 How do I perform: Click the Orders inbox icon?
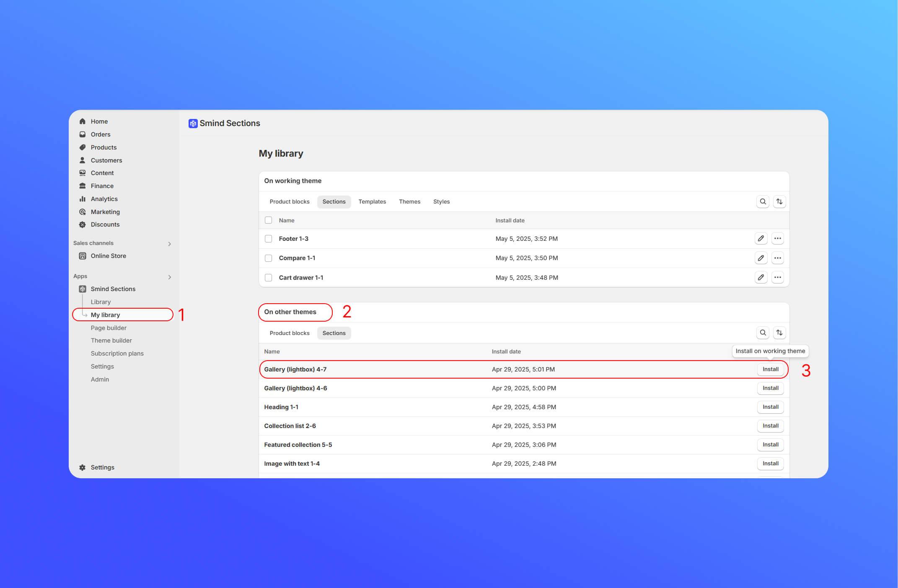(83, 134)
